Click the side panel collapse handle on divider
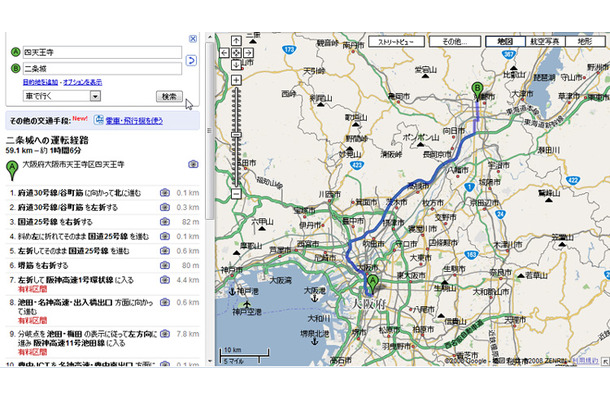The height and width of the screenshot is (400, 610). click(x=209, y=131)
